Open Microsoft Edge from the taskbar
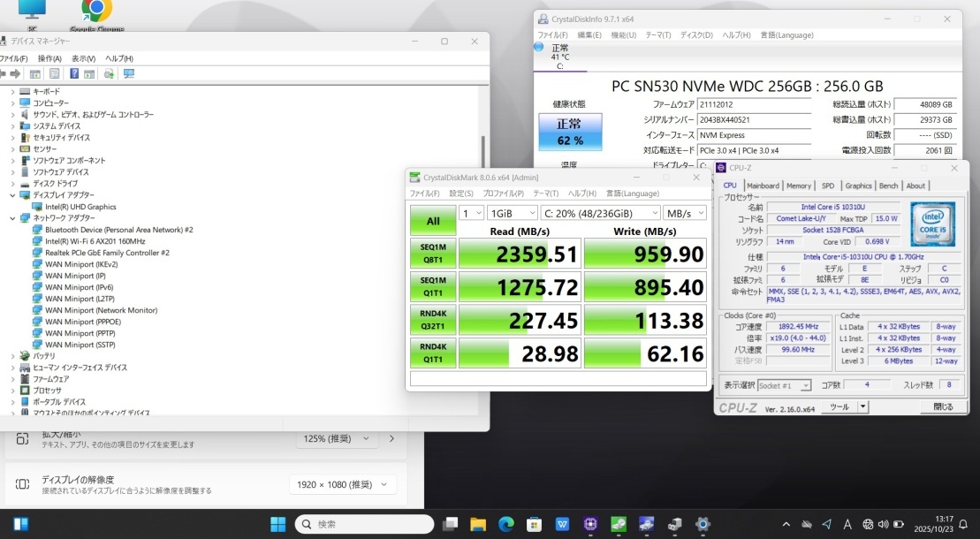Image resolution: width=980 pixels, height=539 pixels. click(x=506, y=524)
